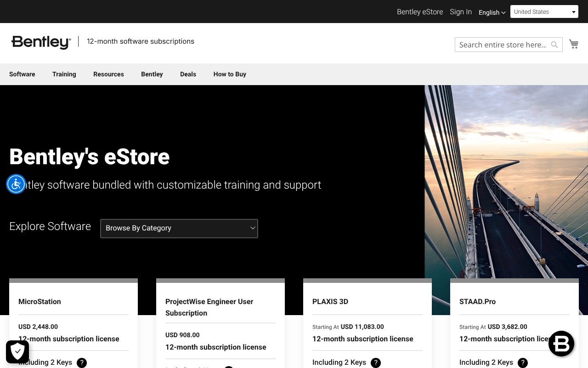588x368 pixels.
Task: Click MicroStation keys help question icon
Action: pyautogui.click(x=82, y=362)
